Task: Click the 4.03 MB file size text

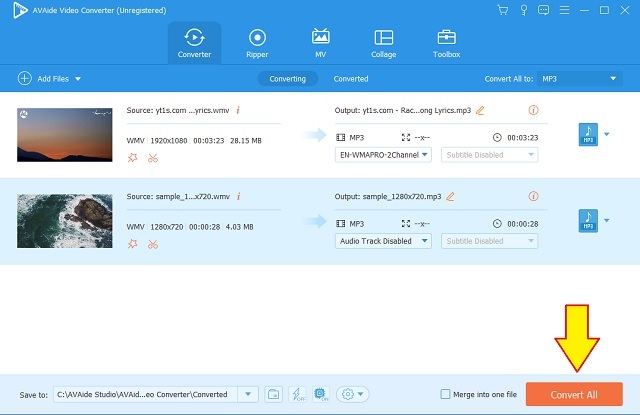Action: [x=240, y=226]
